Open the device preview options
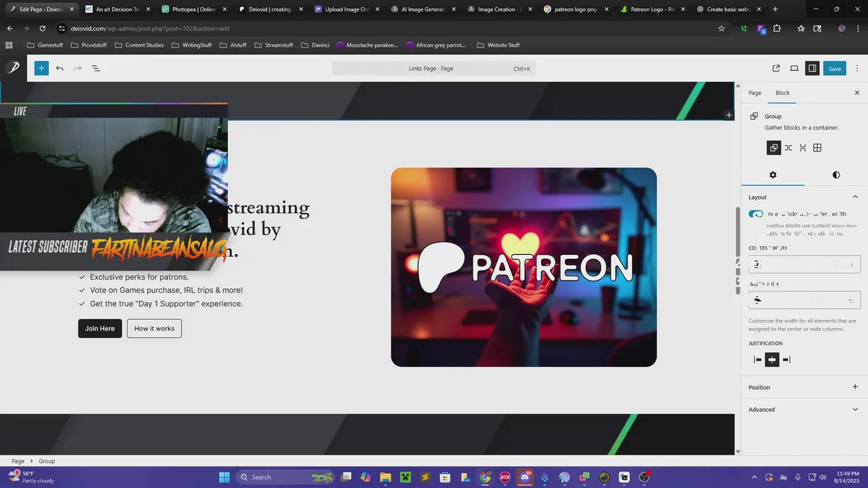The width and height of the screenshot is (868, 488). pos(794,68)
